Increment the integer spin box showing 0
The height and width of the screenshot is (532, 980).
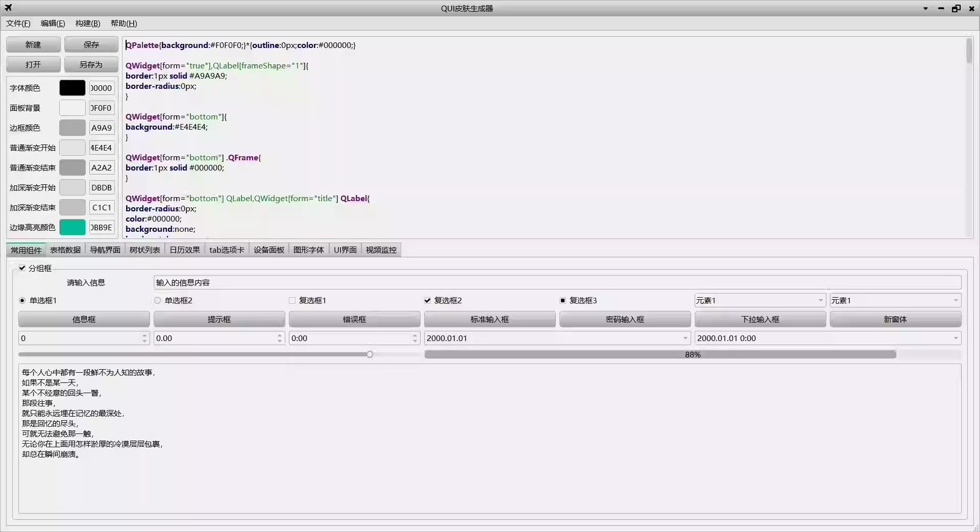click(x=144, y=335)
